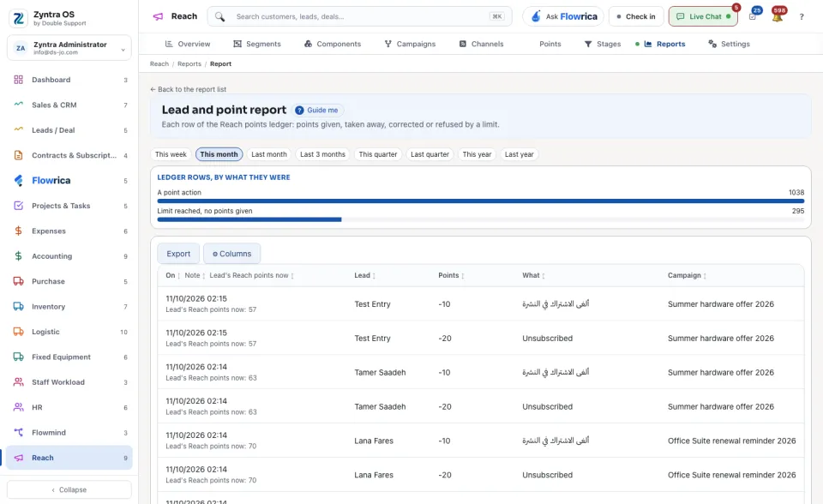Click the search magnifier icon
Viewport: 823px width, 504px height.
(220, 17)
